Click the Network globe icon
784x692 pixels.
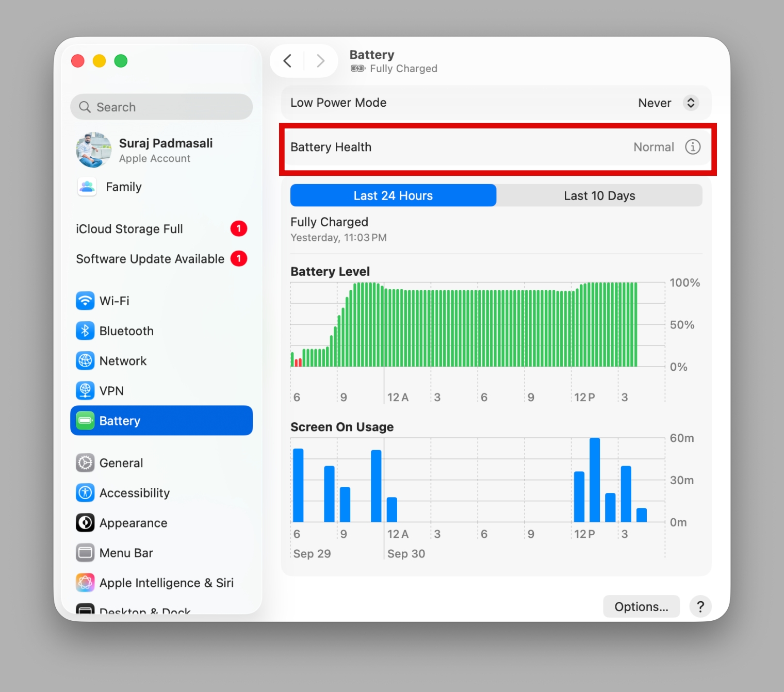pos(85,360)
